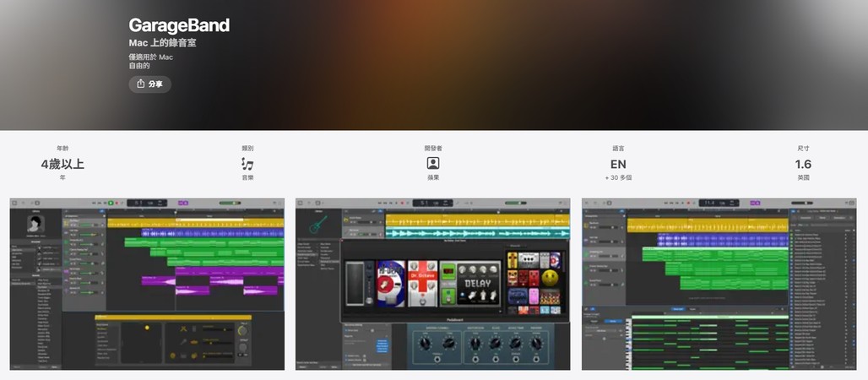Click the music notes category icon

click(x=247, y=163)
